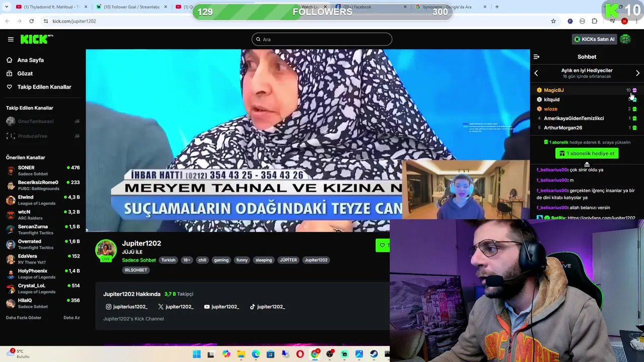This screenshot has width=644, height=362.
Task: Open Jupiter1202's channel avatar
Action: coord(106,250)
